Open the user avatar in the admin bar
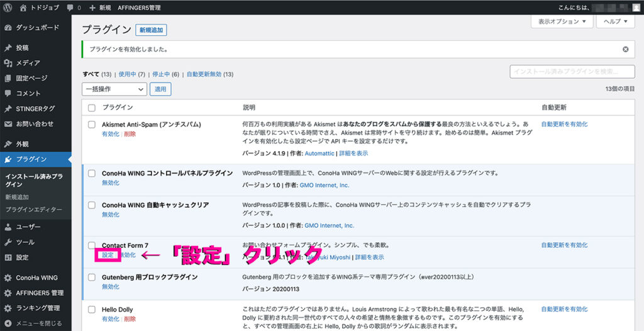644x331 pixels. [636, 8]
